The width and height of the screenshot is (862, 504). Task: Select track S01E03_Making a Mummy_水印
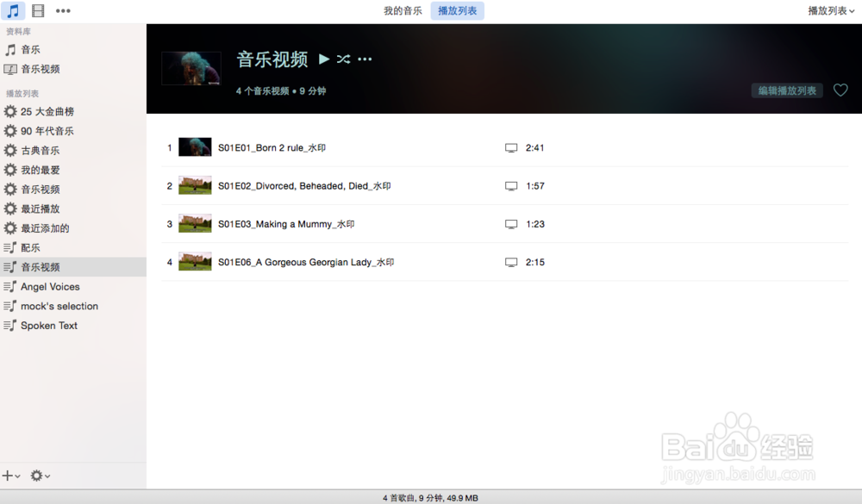286,224
